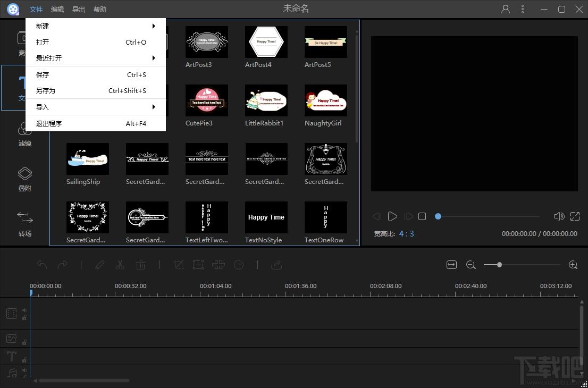Open the user account icon
588x388 pixels.
point(506,10)
